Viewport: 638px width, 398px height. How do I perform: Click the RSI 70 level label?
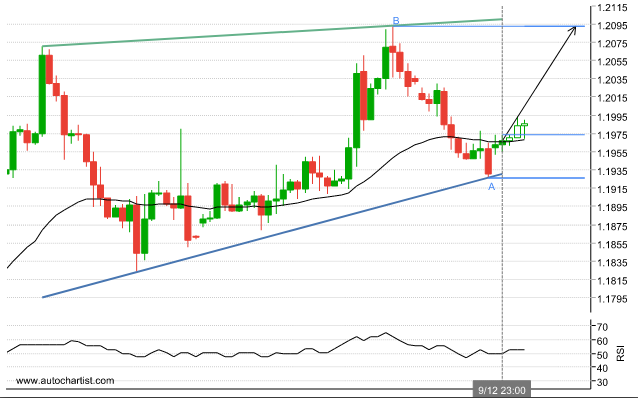[x=602, y=327]
